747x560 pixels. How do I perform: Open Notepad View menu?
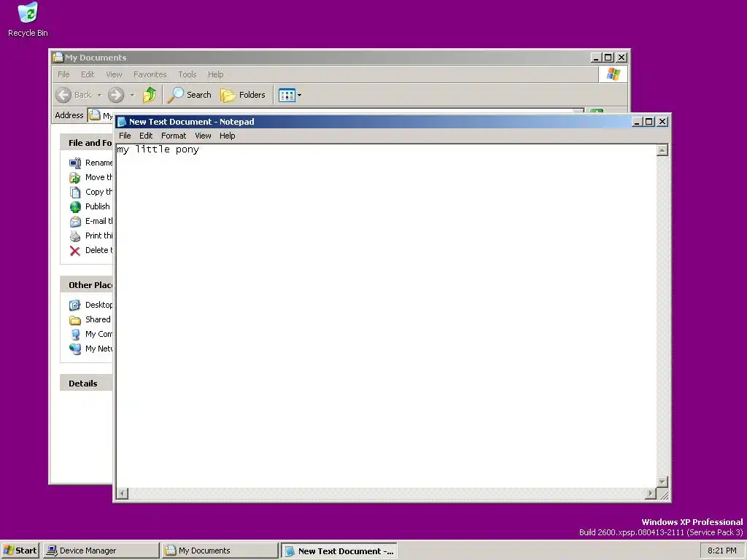203,136
